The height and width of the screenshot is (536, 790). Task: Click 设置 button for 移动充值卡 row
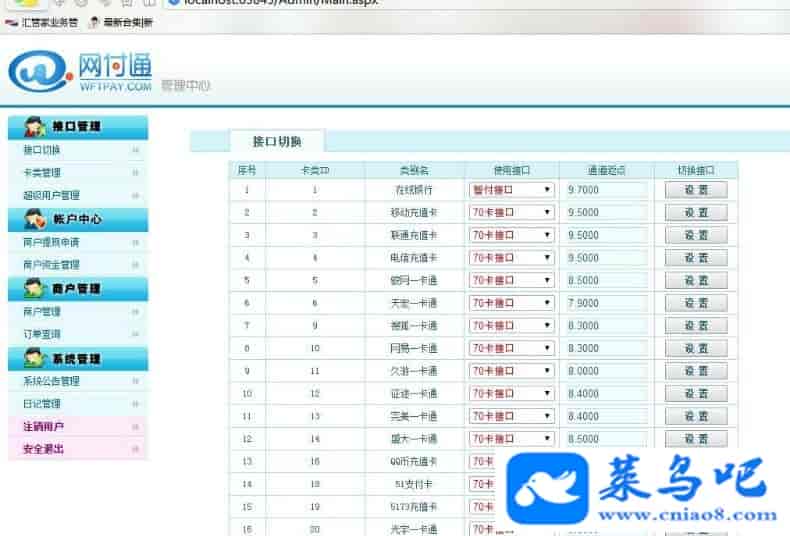coord(696,213)
